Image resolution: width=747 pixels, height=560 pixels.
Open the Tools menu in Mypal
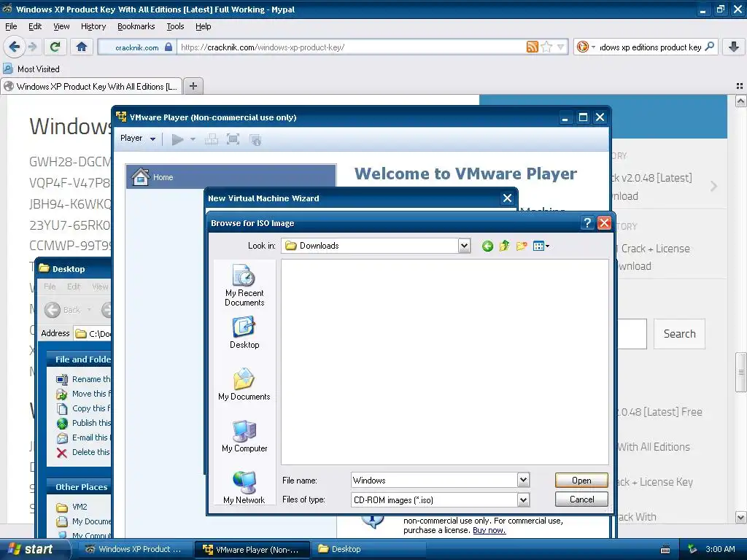click(x=175, y=26)
